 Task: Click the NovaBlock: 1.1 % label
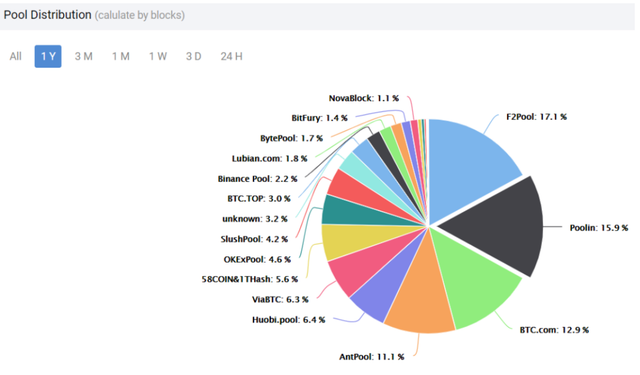364,98
